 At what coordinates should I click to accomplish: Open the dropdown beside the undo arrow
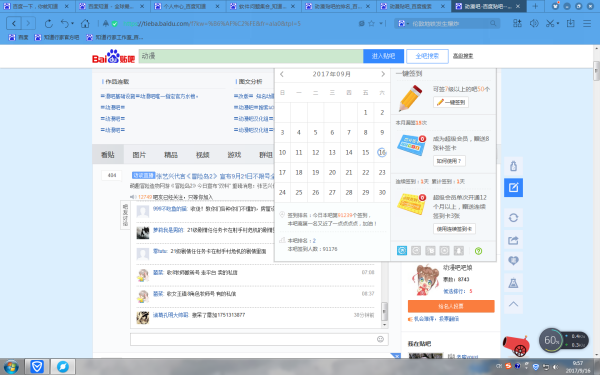pos(72,24)
